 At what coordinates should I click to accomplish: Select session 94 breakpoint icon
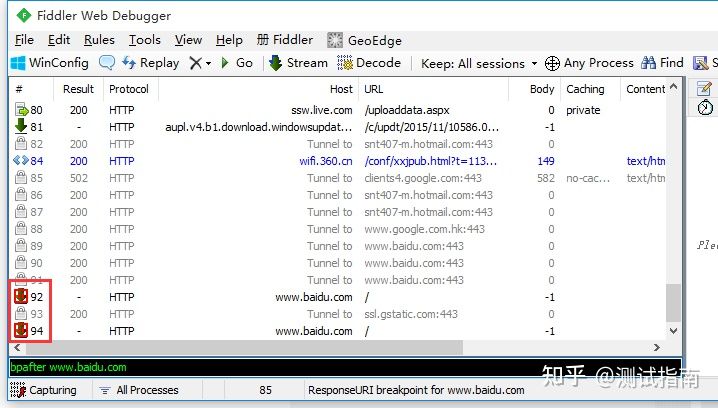click(21, 330)
